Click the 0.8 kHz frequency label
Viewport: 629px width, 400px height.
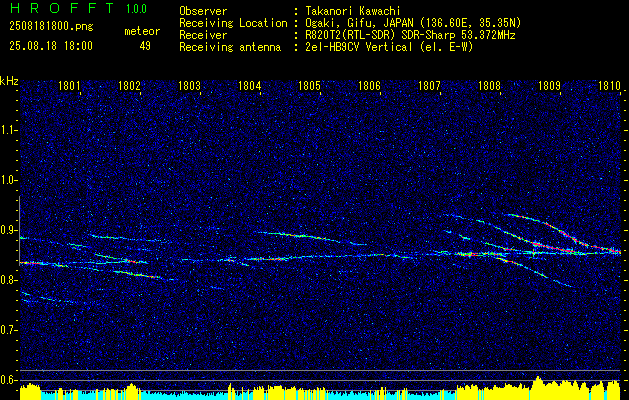(8, 280)
